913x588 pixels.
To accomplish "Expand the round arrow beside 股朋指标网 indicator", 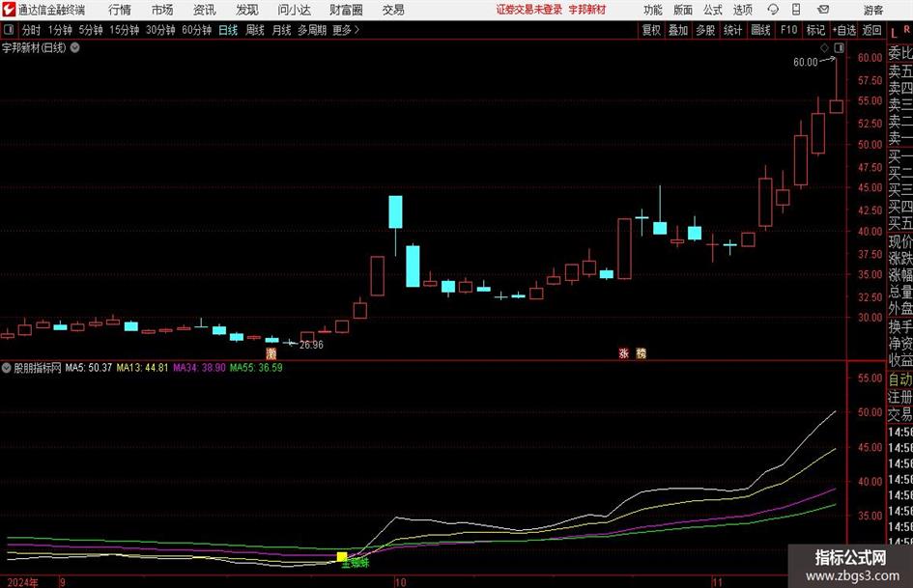I will point(7,367).
